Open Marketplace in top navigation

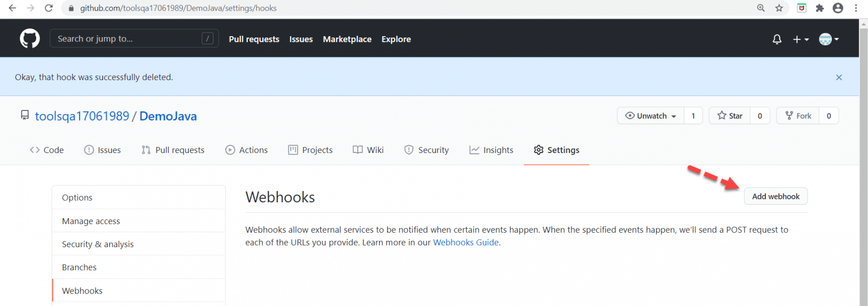347,39
